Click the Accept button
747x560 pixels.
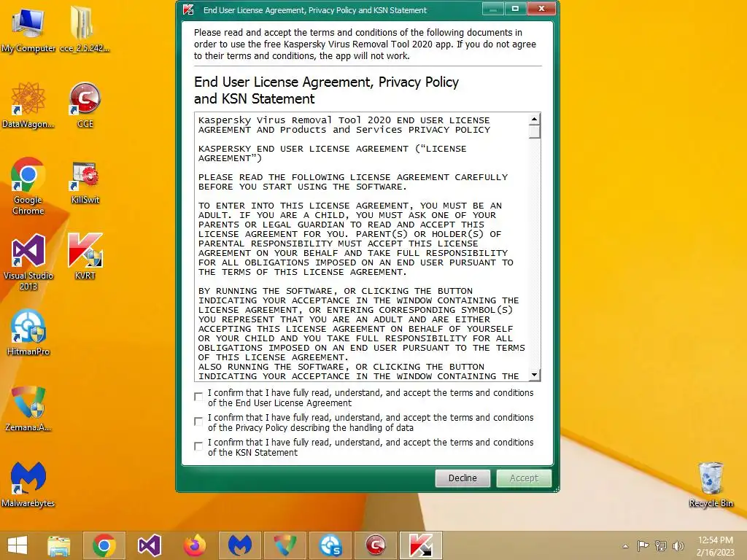[524, 478]
